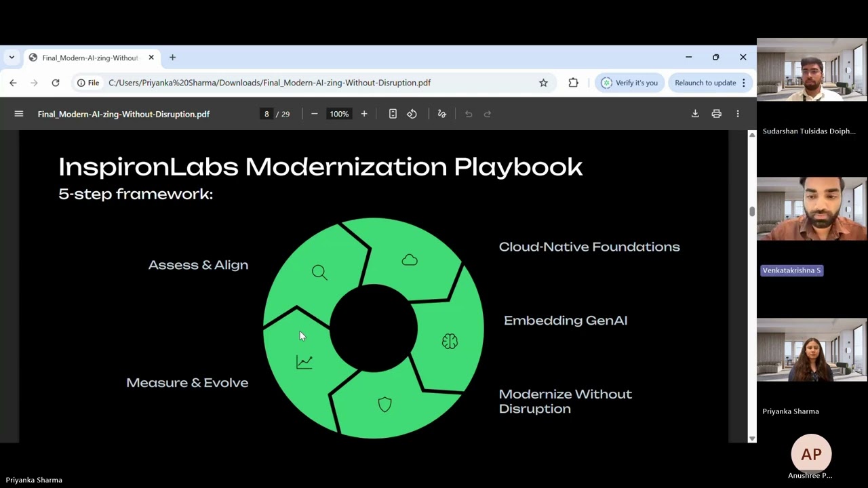Click Cloud-Native Foundations label
The image size is (868, 488).
[589, 247]
